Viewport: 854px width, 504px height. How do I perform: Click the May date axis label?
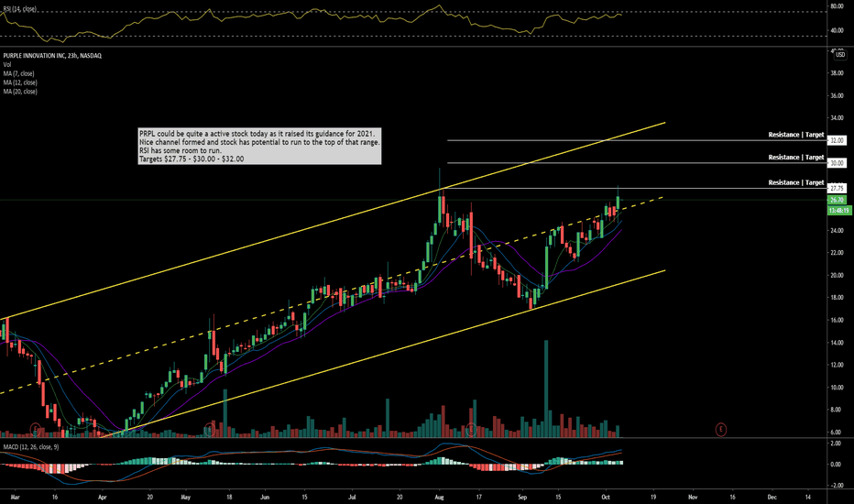(186, 497)
